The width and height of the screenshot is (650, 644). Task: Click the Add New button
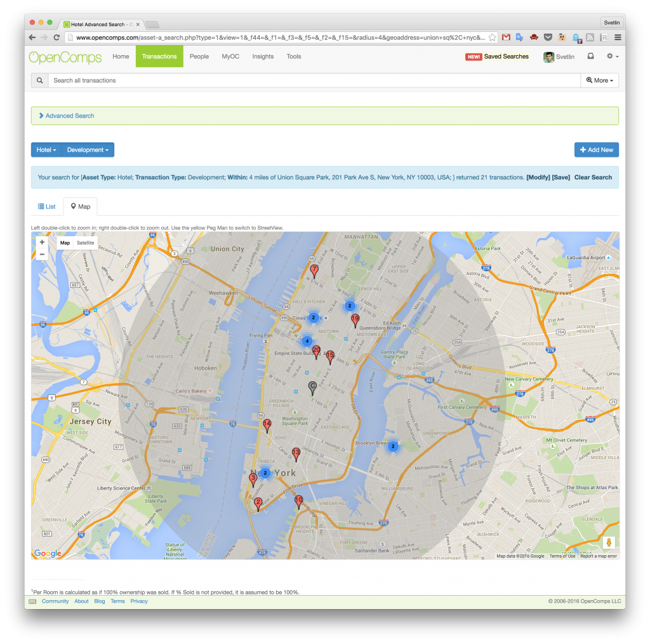[597, 150]
